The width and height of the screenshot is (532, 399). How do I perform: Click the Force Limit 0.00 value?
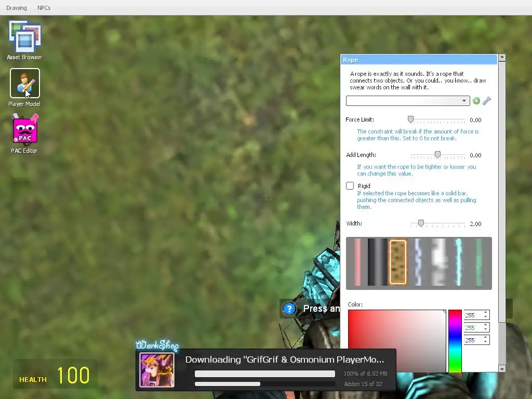475,120
